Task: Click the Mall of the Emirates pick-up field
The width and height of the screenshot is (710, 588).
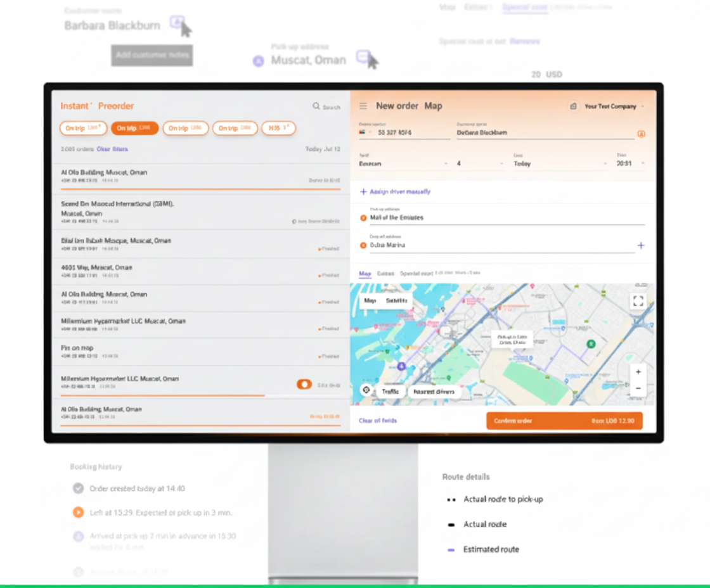Action: [x=501, y=217]
